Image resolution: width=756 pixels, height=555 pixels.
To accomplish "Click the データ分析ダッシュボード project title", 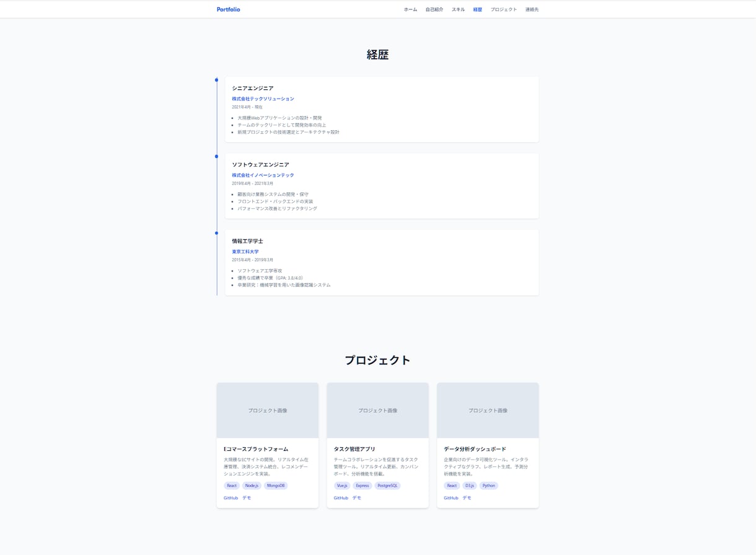I will (475, 449).
